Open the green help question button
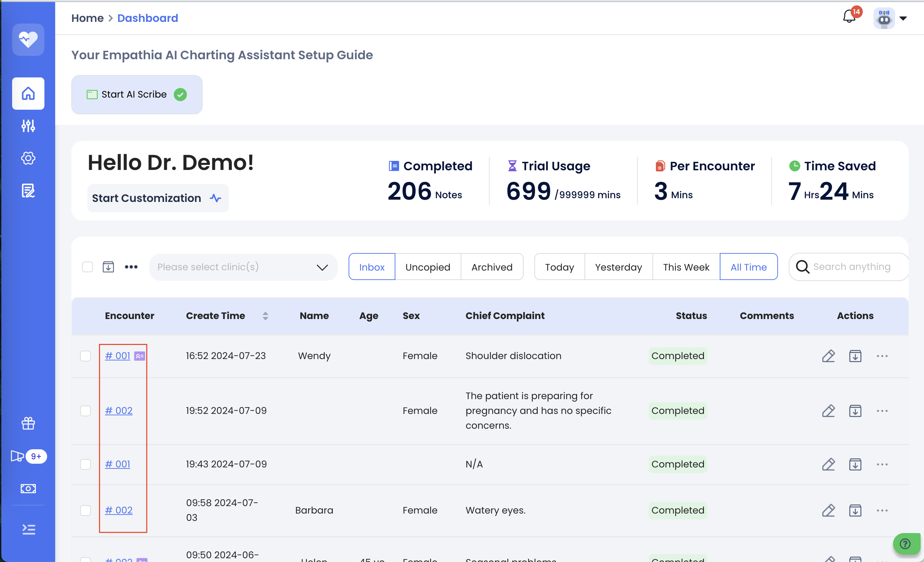924x562 pixels. [905, 543]
